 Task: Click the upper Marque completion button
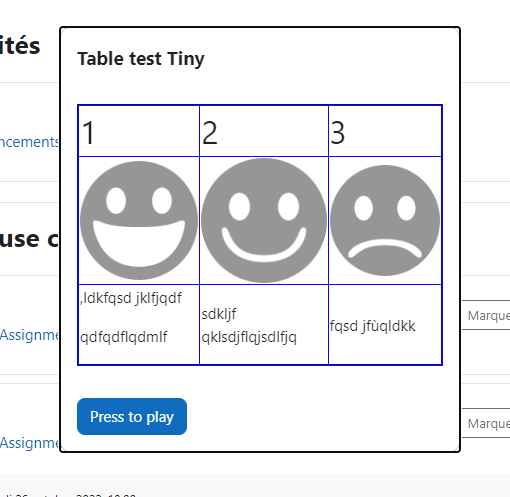tap(486, 315)
